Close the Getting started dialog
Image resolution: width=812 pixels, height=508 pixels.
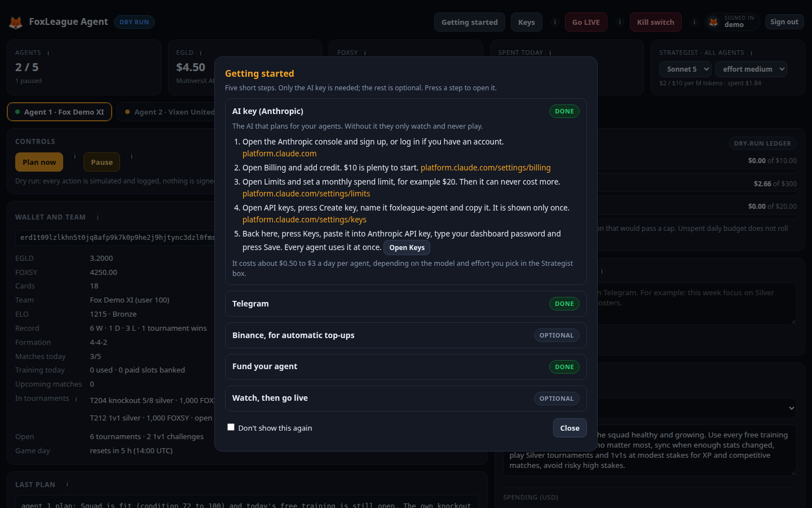click(570, 428)
